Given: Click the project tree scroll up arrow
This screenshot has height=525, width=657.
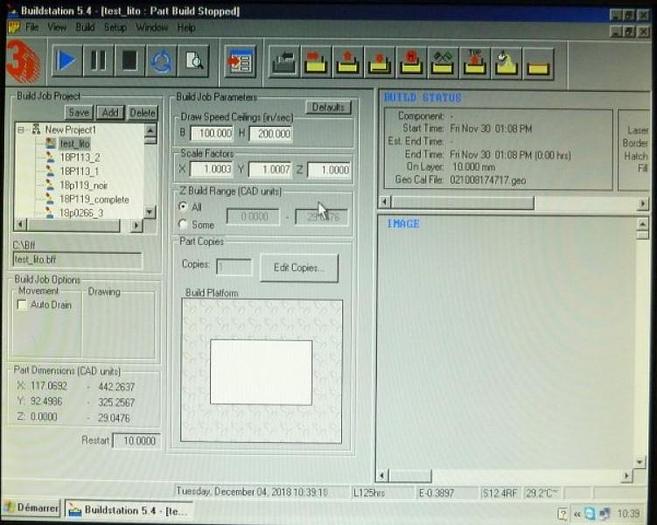Looking at the screenshot, I should [x=150, y=130].
